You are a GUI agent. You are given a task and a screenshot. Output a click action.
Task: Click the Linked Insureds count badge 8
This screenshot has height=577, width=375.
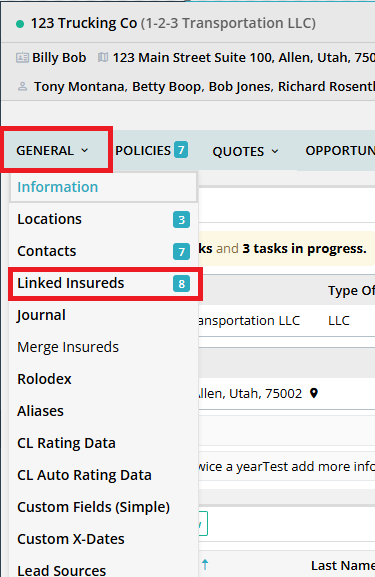click(x=181, y=284)
